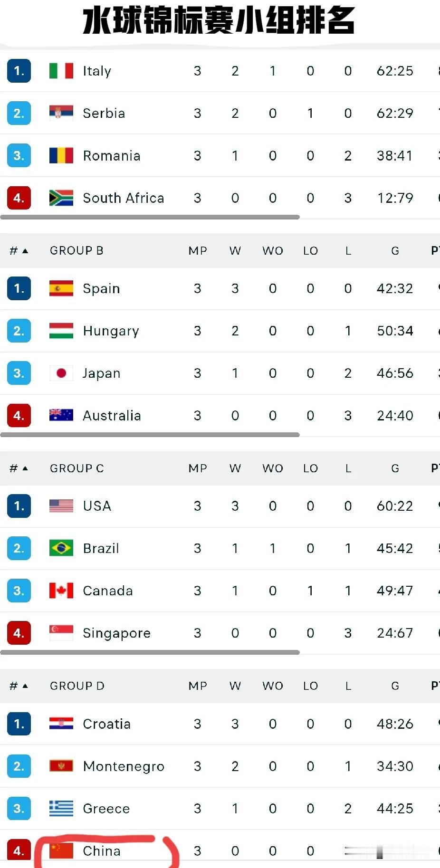440x868 pixels.
Task: Open the Montenegro team link
Action: tap(124, 766)
